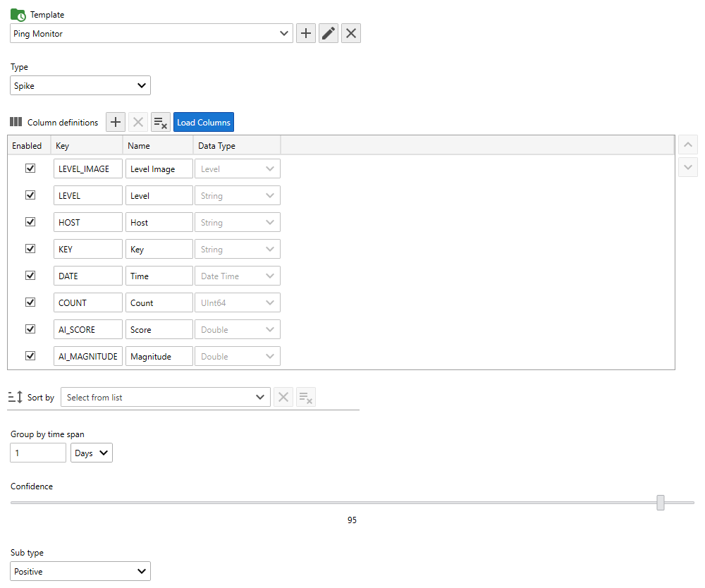Disable the LEVEL_IMAGE column checkbox
705x588 pixels.
pyautogui.click(x=30, y=169)
